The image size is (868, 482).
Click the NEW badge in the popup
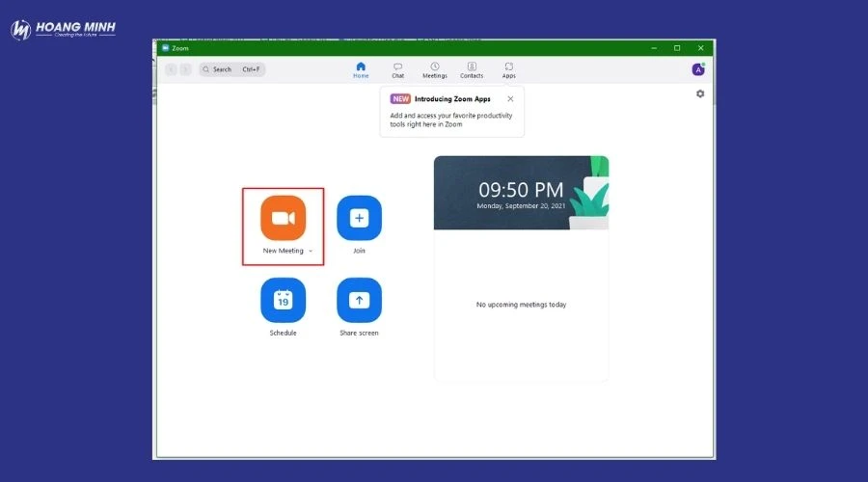point(400,99)
